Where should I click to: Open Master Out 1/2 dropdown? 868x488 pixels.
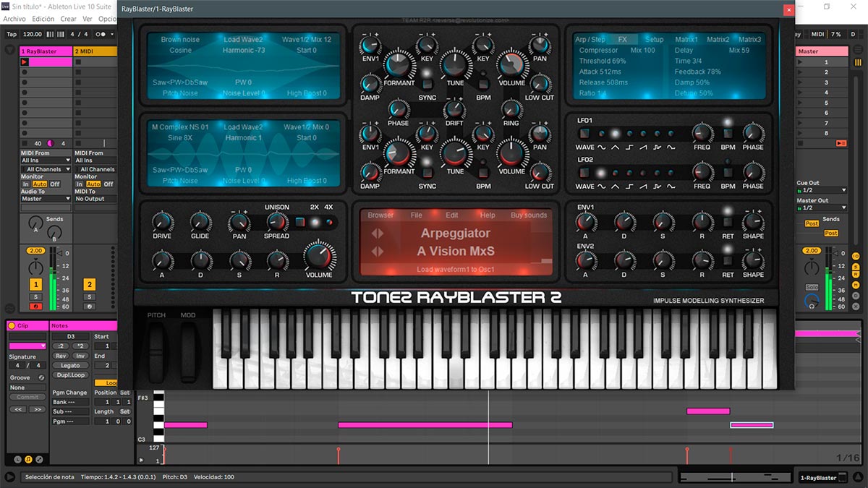click(822, 207)
